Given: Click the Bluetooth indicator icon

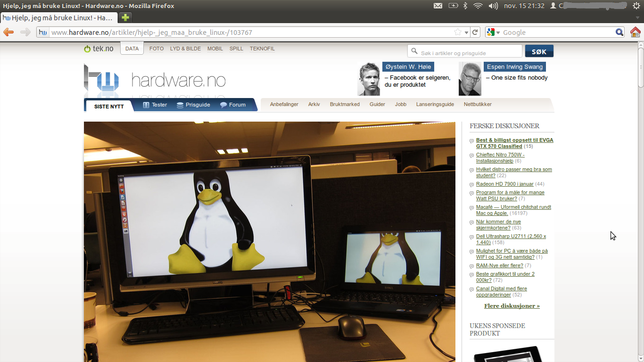Looking at the screenshot, I should click(x=465, y=6).
